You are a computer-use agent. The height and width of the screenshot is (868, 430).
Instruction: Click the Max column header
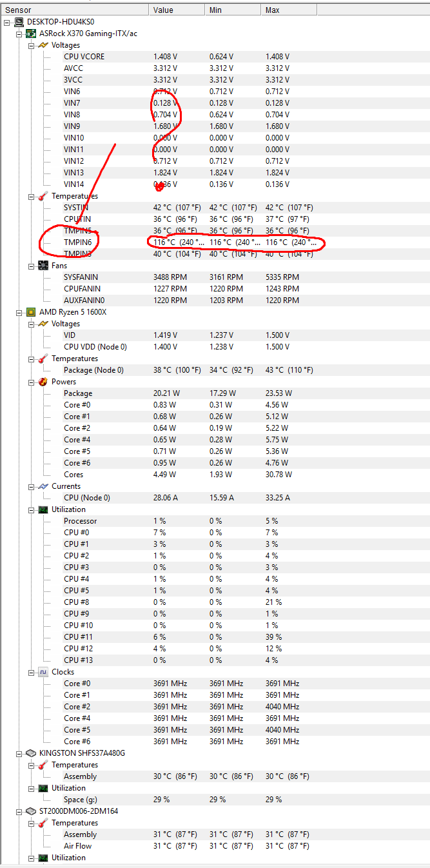pos(272,10)
